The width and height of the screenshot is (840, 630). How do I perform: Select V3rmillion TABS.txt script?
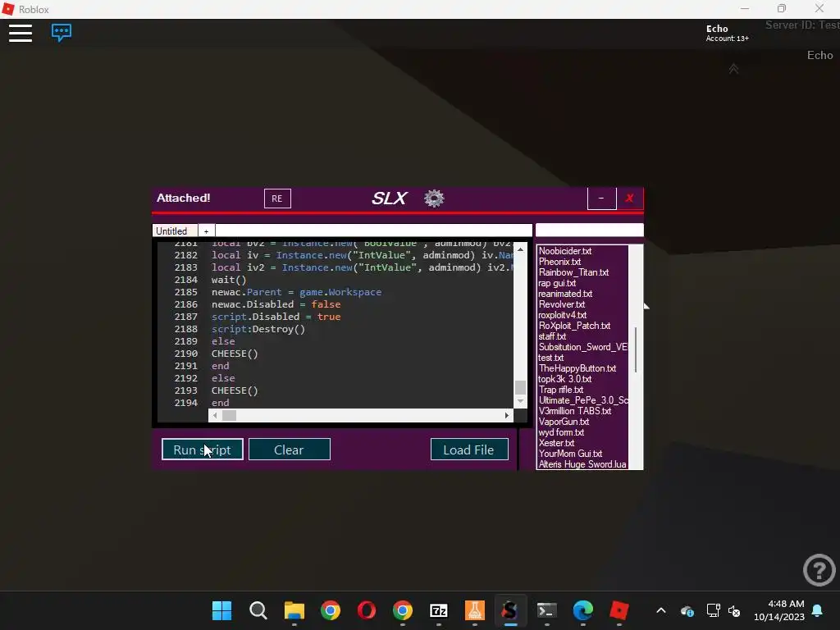click(575, 411)
